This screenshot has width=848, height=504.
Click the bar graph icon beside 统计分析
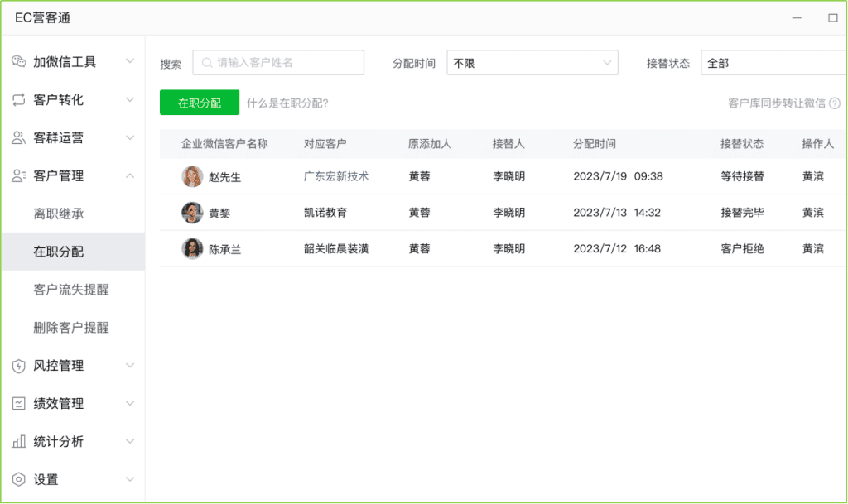[x=19, y=442]
